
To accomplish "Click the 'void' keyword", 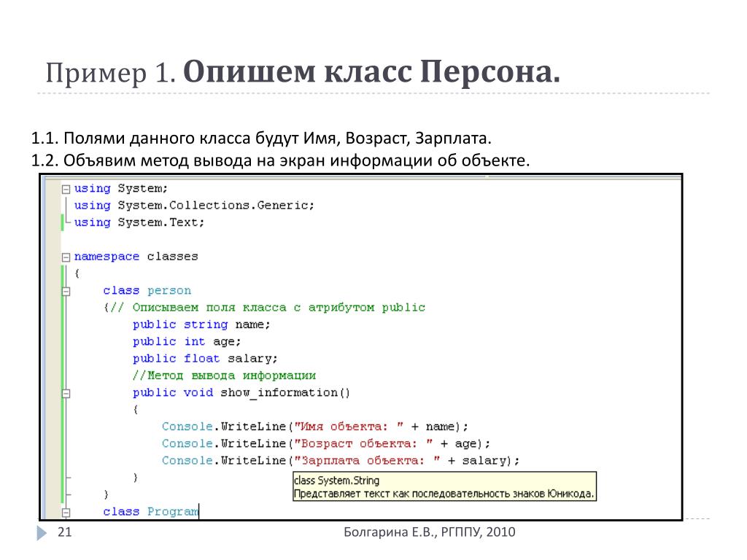I will pyautogui.click(x=198, y=393).
